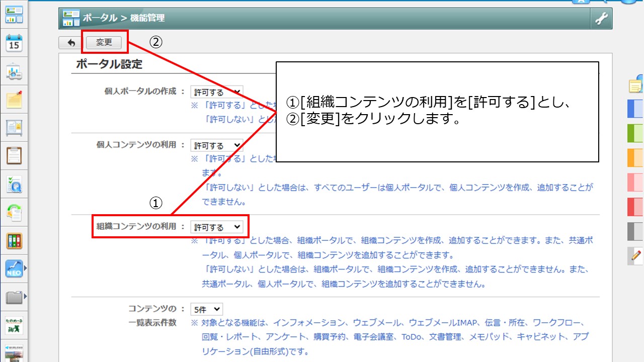644x362 pixels.
Task: Open the 個人コンテンツの利用 dropdown
Action: tap(216, 145)
